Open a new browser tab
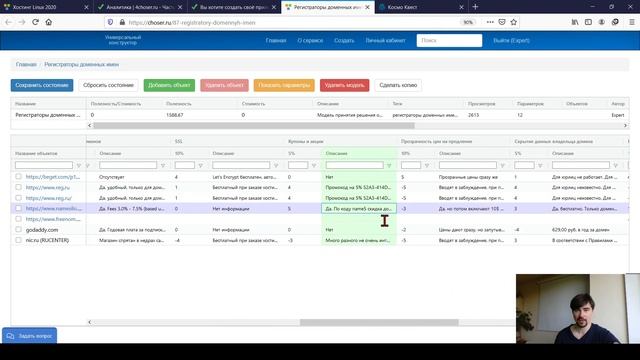The height and width of the screenshot is (360, 640). [x=475, y=7]
